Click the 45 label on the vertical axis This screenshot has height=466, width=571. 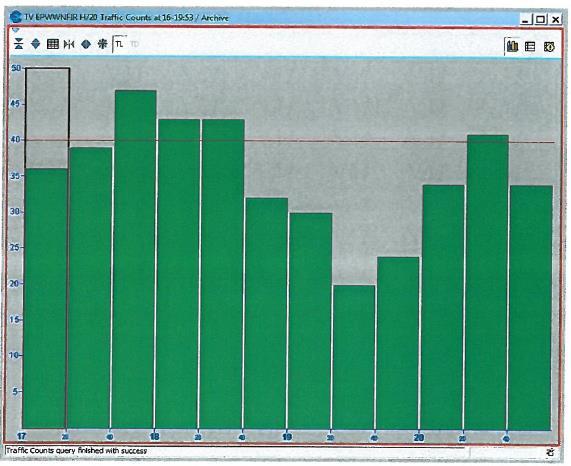coord(16,104)
